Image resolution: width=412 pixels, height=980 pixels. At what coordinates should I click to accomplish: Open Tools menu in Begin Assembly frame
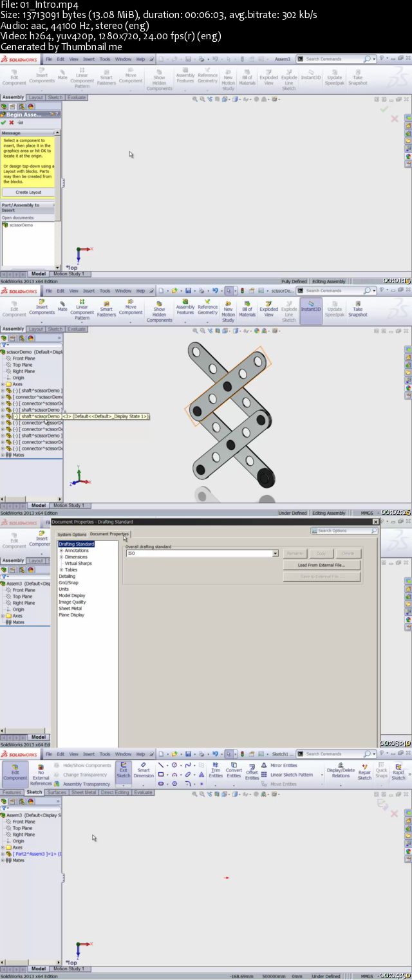(x=105, y=59)
